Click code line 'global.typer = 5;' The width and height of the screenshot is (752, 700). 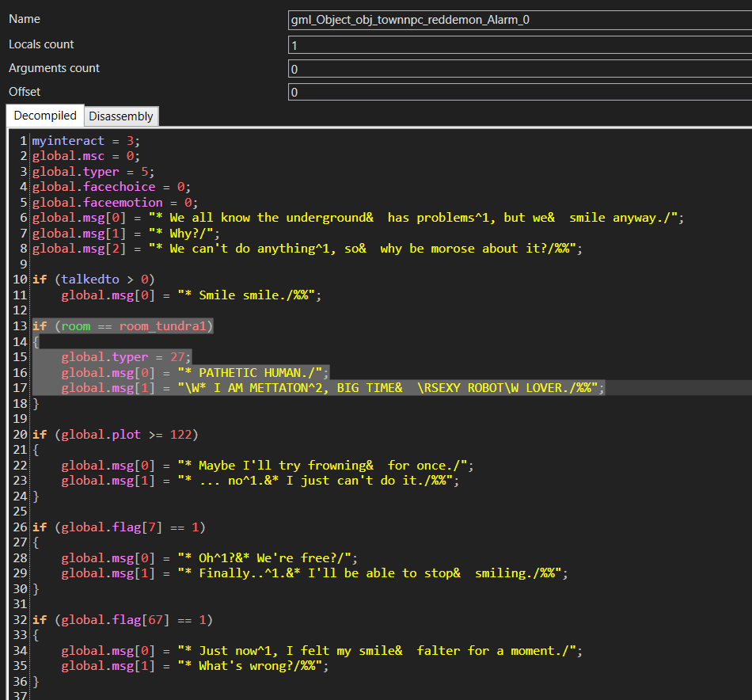(x=93, y=172)
